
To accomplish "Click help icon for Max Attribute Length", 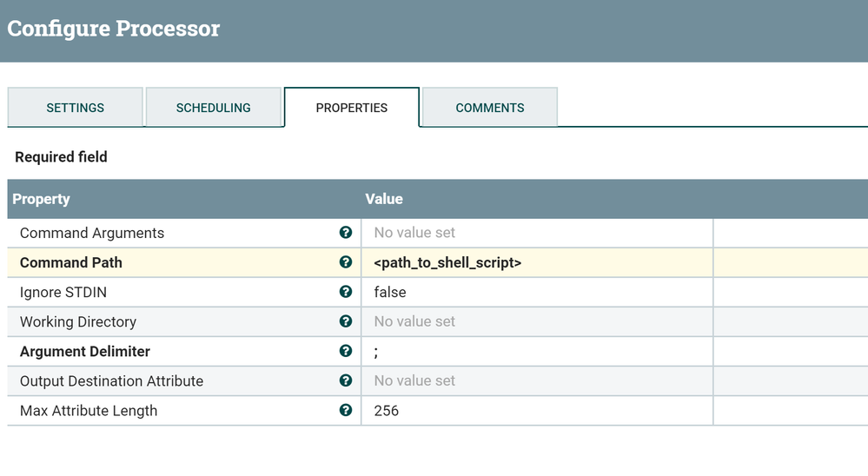I will coord(346,410).
